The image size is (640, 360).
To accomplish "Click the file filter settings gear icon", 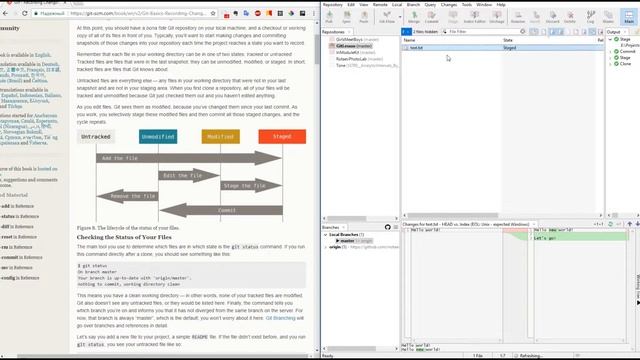I will [x=522, y=31].
